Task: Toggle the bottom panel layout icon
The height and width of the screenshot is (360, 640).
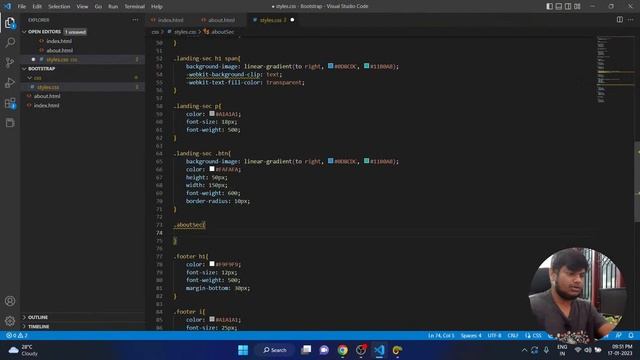Action: coord(559,6)
